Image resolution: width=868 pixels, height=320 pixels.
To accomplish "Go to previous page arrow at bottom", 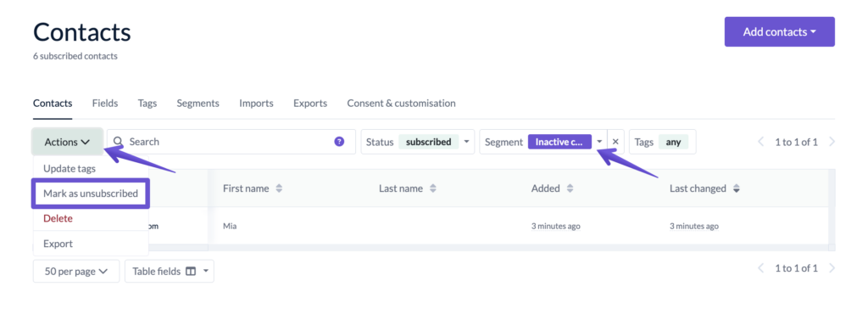I will (761, 268).
